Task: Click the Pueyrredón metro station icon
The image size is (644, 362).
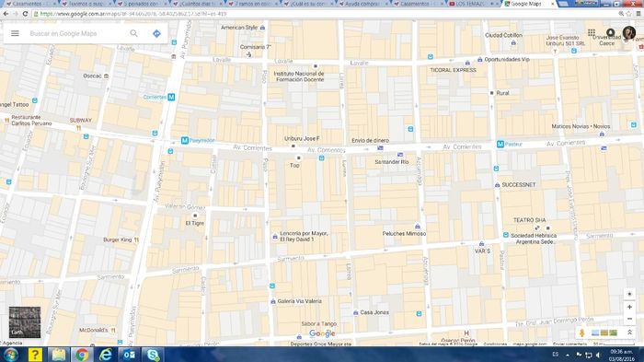Action: (184, 141)
